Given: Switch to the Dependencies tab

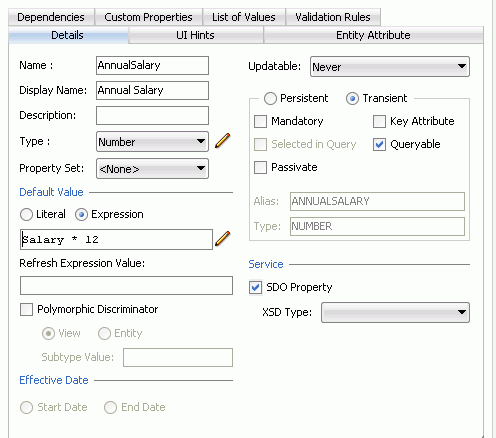Looking at the screenshot, I should (x=51, y=17).
